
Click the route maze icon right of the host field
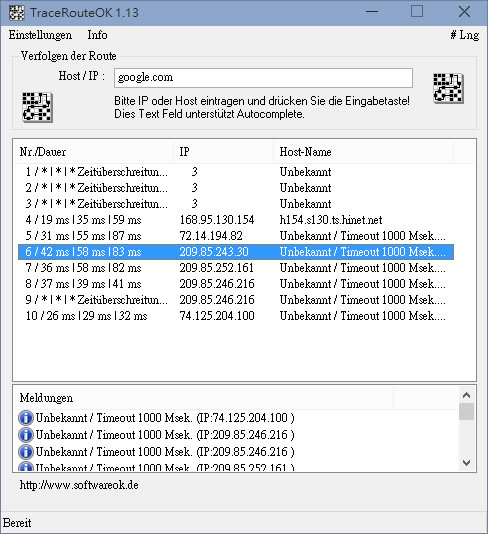448,88
